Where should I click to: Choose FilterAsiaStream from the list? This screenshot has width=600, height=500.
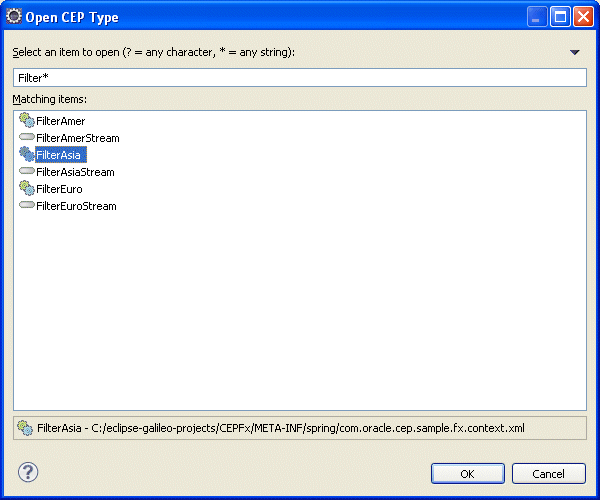coord(75,172)
